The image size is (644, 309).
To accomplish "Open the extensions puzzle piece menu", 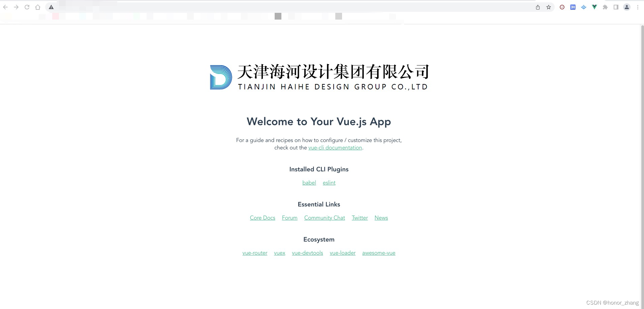I will pyautogui.click(x=605, y=7).
